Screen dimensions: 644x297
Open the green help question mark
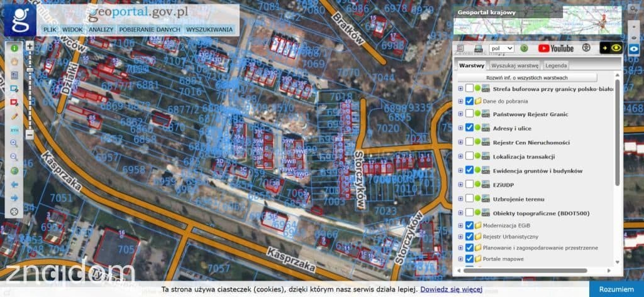[x=524, y=48]
